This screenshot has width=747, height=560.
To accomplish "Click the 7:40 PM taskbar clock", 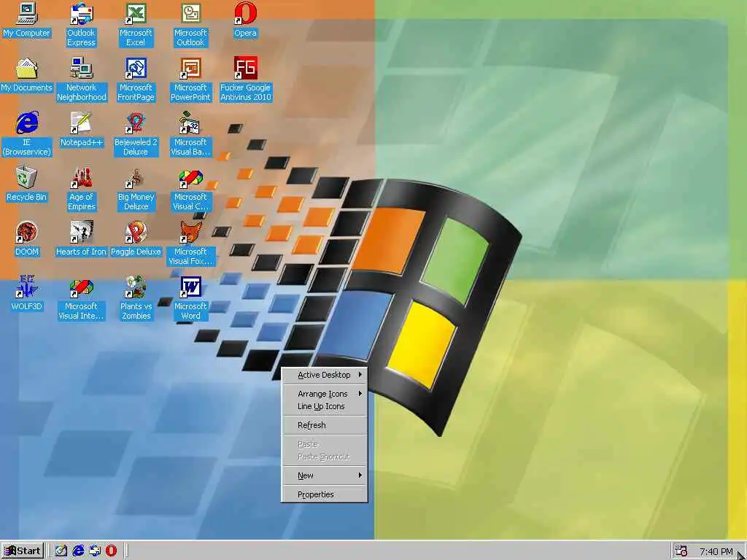I will click(716, 552).
